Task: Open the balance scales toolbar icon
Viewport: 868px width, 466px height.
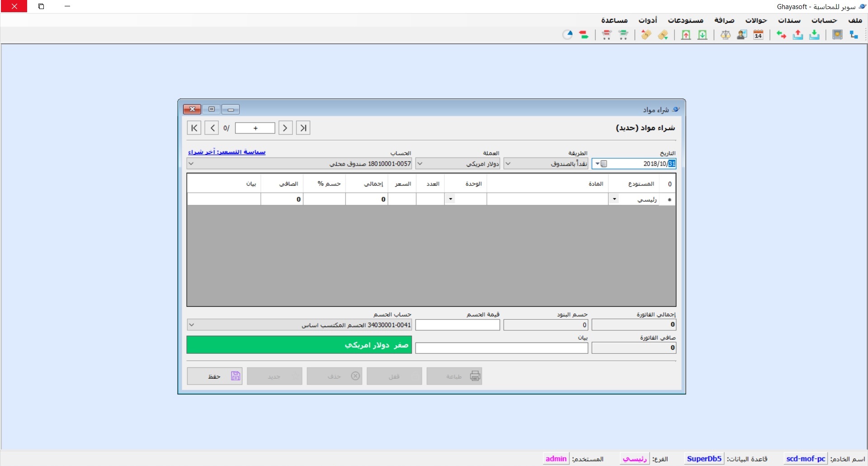Action: [726, 35]
